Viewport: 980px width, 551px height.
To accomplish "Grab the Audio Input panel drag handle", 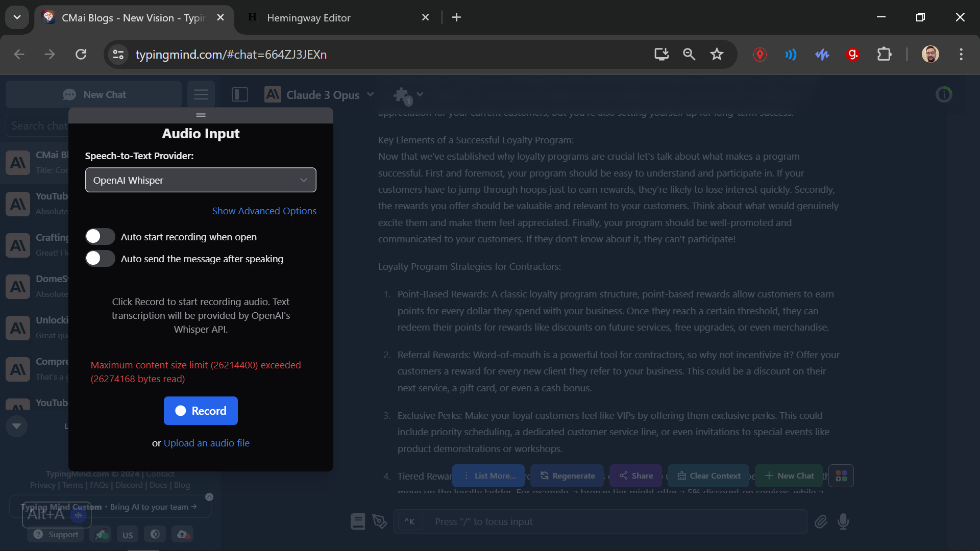I will tap(201, 115).
